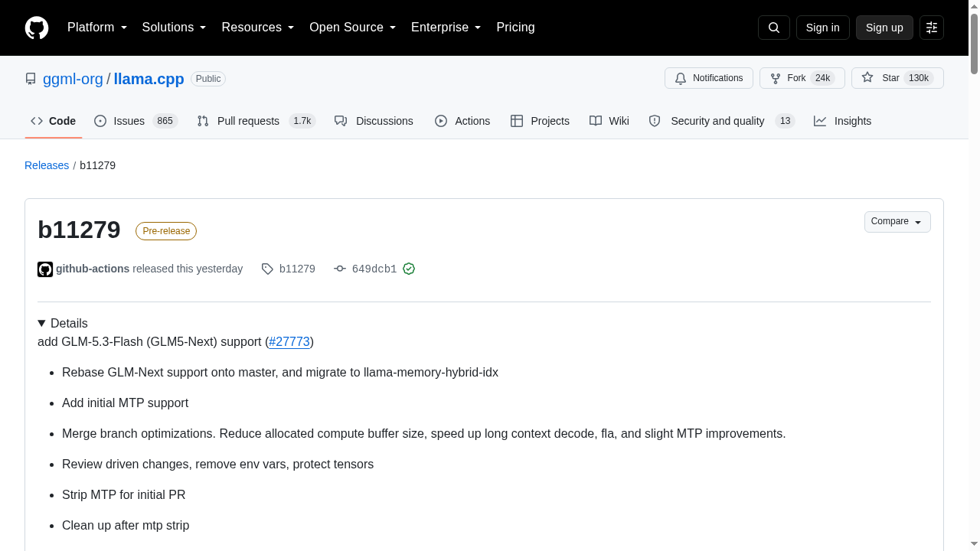Open the ggml-org organization link
This screenshot has height=551, width=980.
[73, 79]
